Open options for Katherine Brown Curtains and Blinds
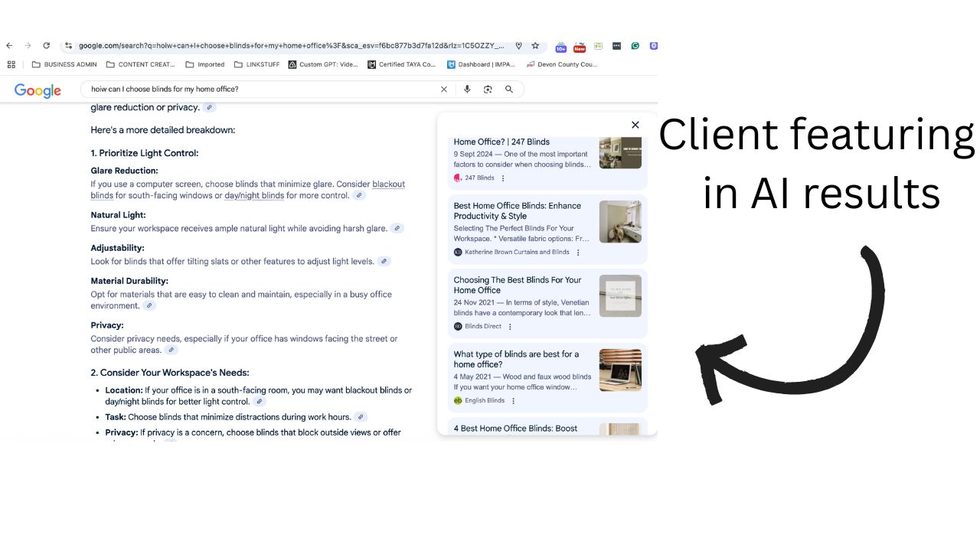 click(x=578, y=253)
